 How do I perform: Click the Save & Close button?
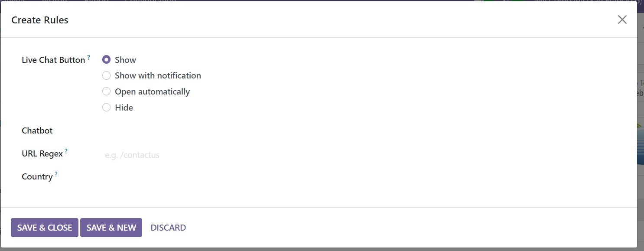tap(45, 228)
